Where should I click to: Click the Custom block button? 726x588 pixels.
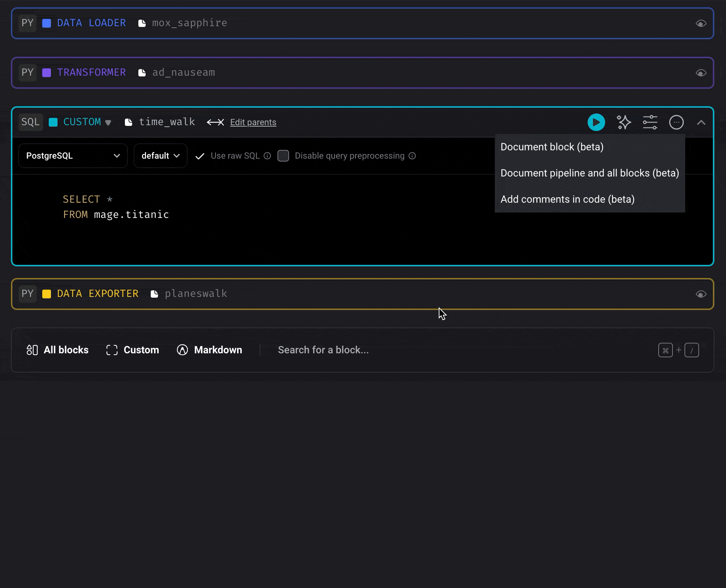click(x=133, y=350)
